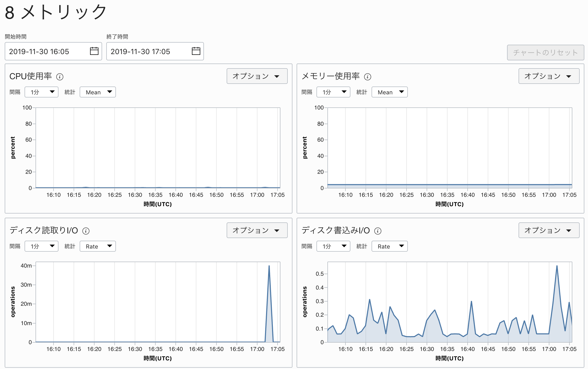Viewport: 588px width, 369px height.
Task: Click the 終了時間 date input field
Action: pyautogui.click(x=155, y=51)
